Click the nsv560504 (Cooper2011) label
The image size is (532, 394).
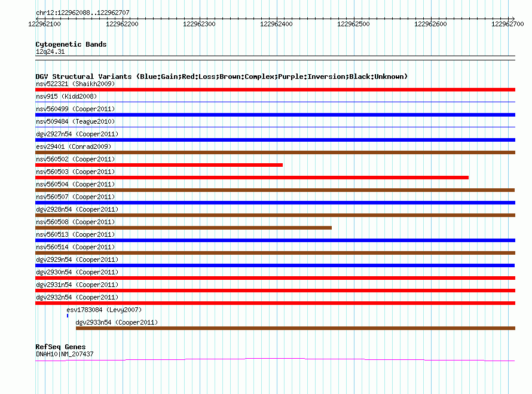75,184
